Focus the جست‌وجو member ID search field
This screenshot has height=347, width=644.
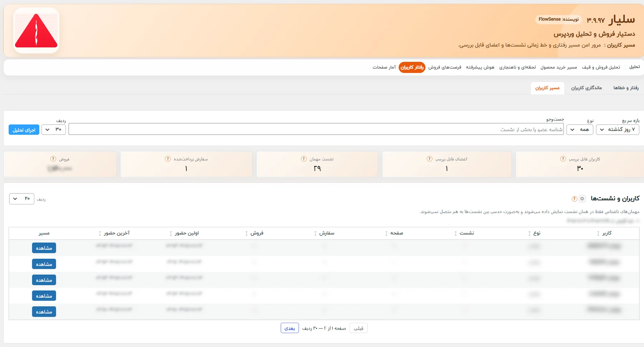click(x=316, y=129)
